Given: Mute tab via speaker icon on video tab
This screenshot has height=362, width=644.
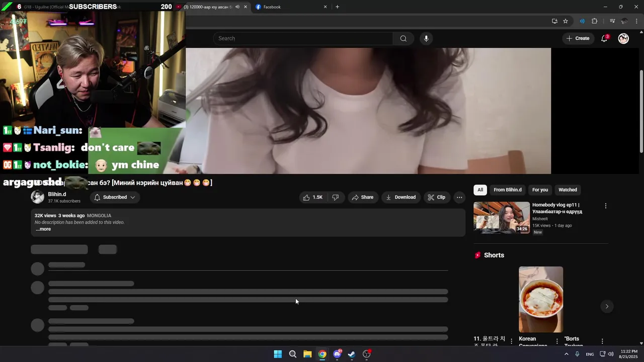Looking at the screenshot, I should pyautogui.click(x=237, y=7).
